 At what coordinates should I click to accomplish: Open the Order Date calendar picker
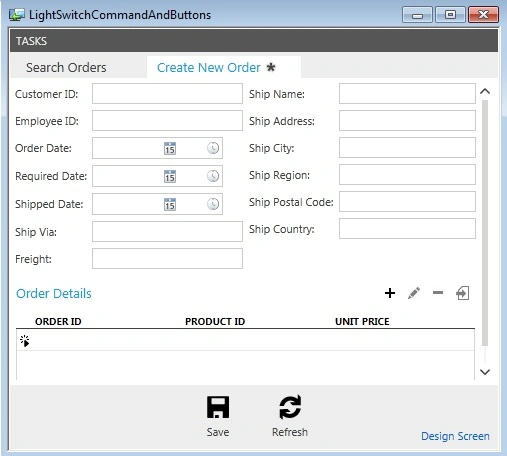(170, 148)
